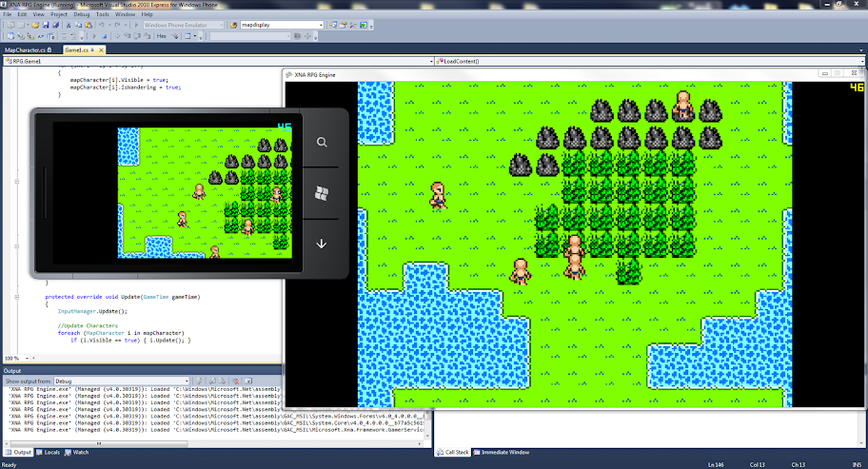Open the 100 % editor zoom dropdown

click(x=27, y=359)
